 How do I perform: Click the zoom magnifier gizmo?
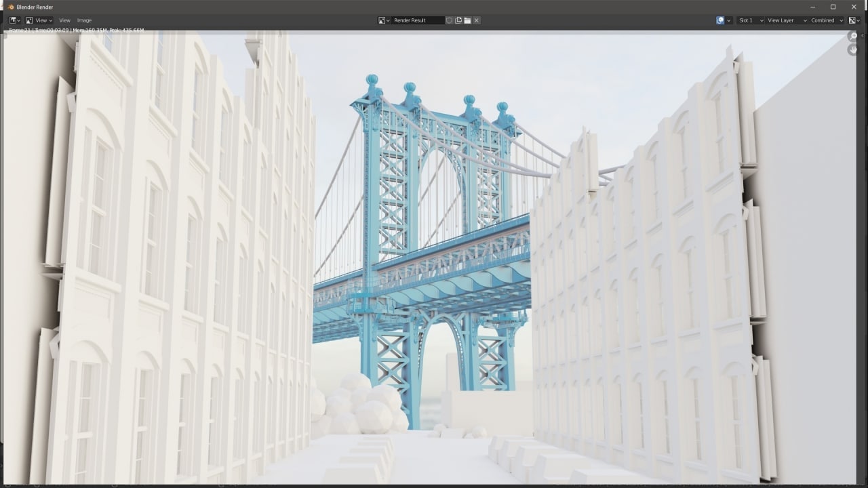click(854, 37)
